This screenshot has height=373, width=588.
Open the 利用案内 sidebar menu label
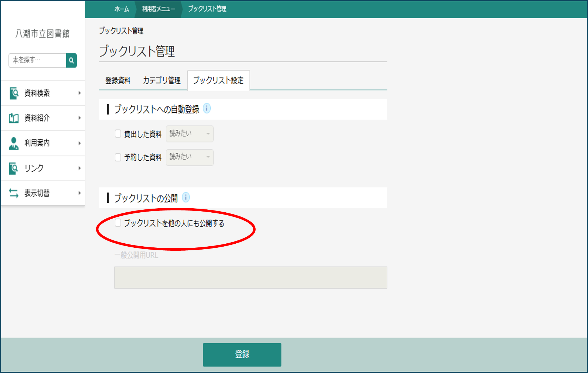37,143
